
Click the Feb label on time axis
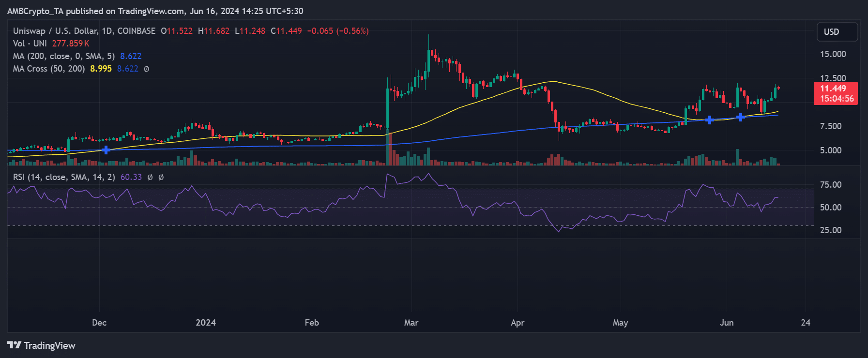(312, 323)
